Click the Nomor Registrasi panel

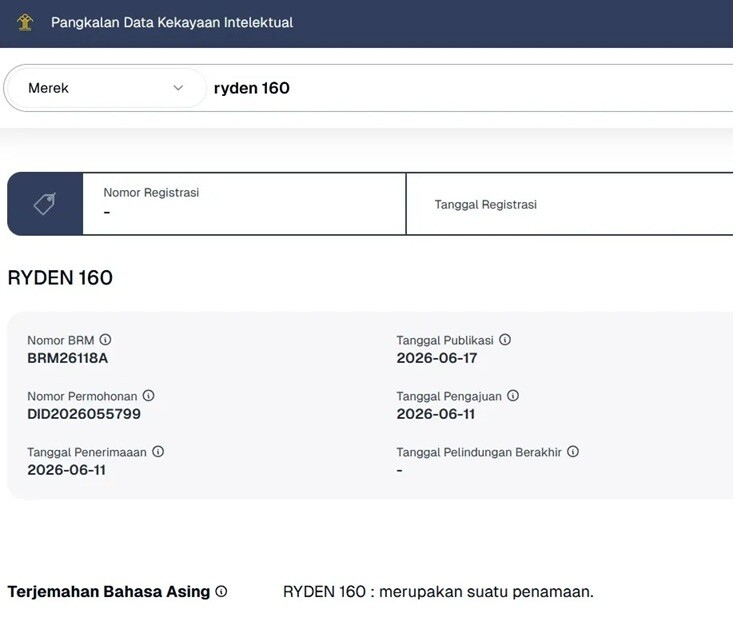[x=244, y=203]
